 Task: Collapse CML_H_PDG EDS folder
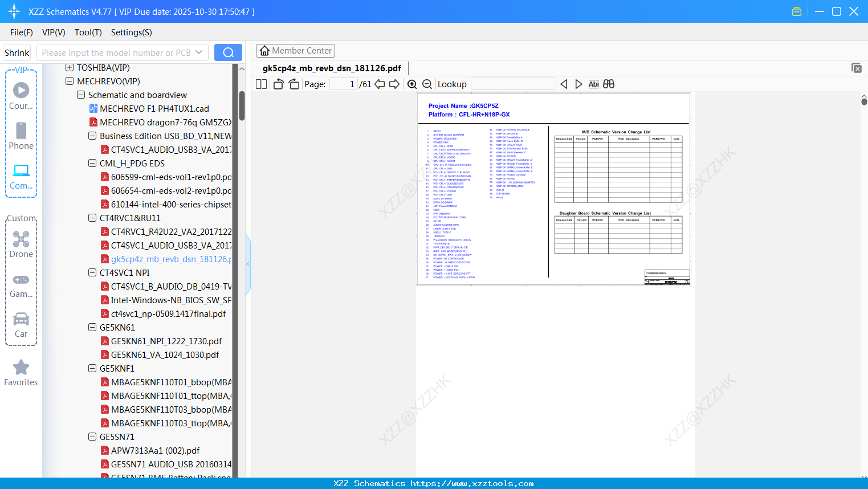coord(92,164)
